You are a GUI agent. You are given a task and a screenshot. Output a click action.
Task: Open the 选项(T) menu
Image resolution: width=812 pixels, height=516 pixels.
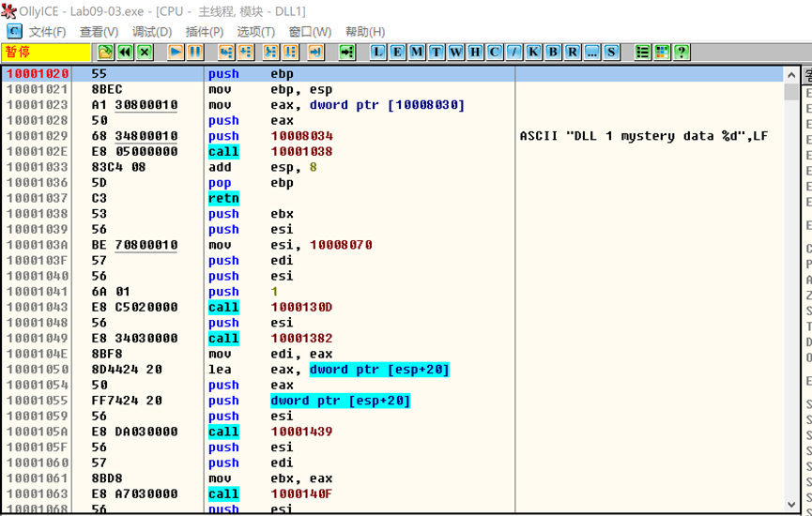[x=256, y=32]
